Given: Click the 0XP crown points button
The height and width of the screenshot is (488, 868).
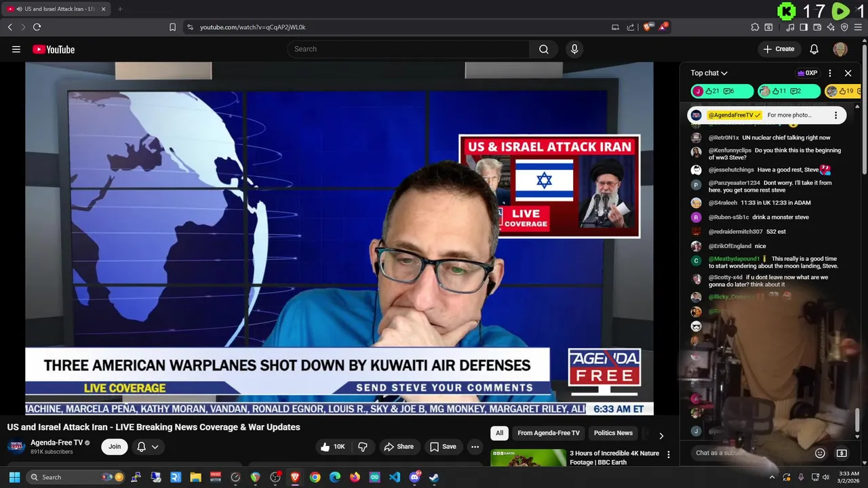Looking at the screenshot, I should click(x=807, y=73).
